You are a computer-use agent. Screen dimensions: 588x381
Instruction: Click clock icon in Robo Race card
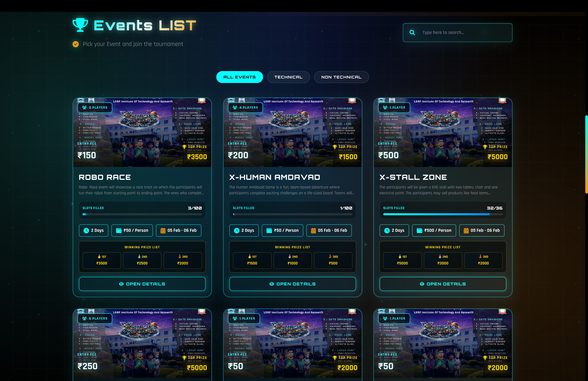[86, 231]
